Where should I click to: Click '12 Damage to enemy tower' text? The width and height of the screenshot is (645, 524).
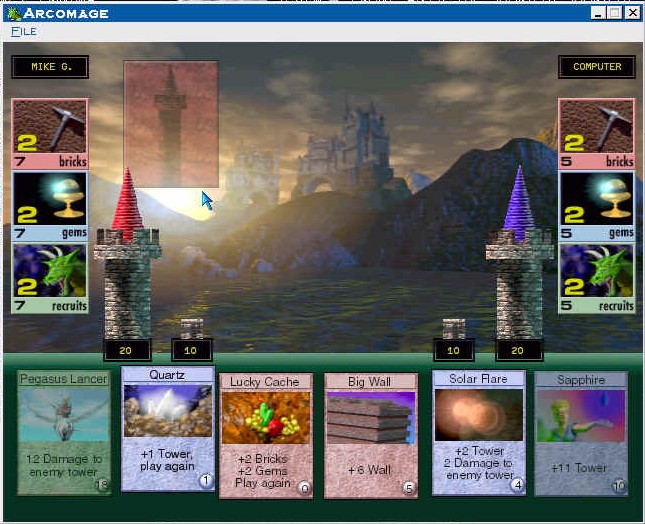click(63, 465)
